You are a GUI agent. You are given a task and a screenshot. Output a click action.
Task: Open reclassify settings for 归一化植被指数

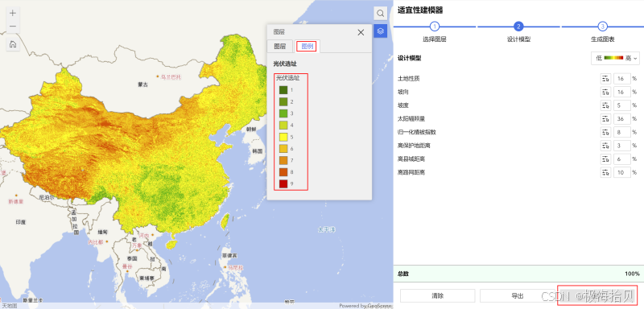(605, 132)
